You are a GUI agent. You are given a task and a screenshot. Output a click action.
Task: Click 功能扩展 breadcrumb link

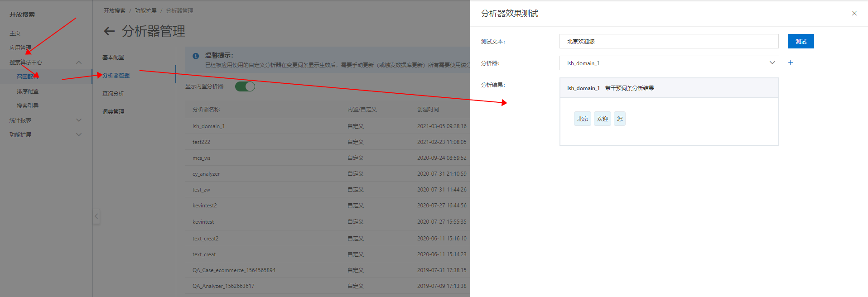146,11
